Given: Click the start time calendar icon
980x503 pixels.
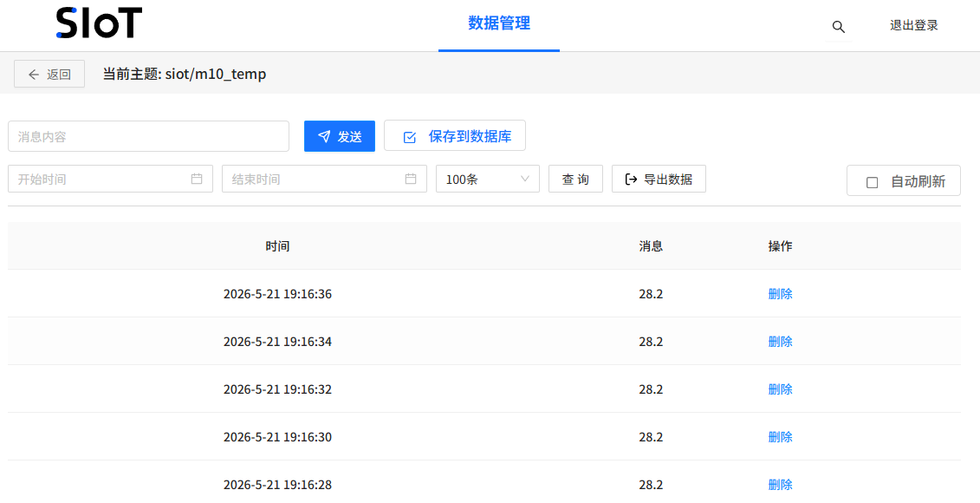Looking at the screenshot, I should pos(196,179).
